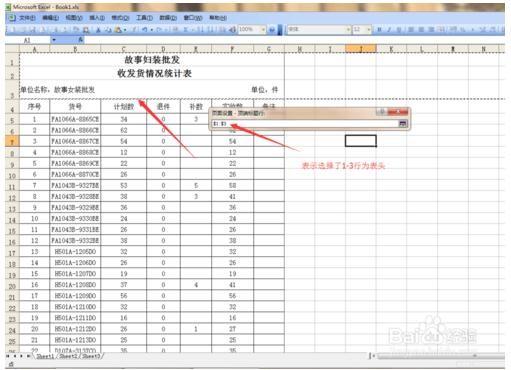The width and height of the screenshot is (511, 370).
Task: Click the Print Preview icon
Action: (86, 30)
